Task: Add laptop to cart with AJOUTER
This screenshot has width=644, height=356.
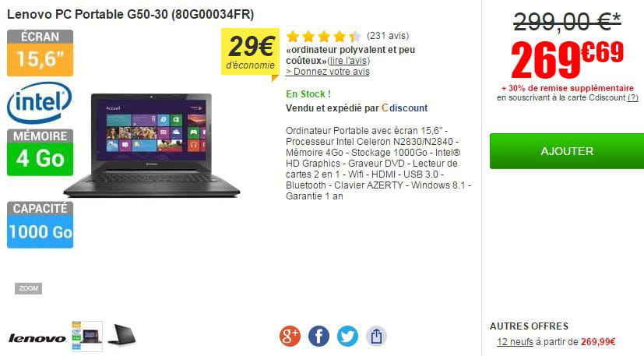Action: click(567, 151)
